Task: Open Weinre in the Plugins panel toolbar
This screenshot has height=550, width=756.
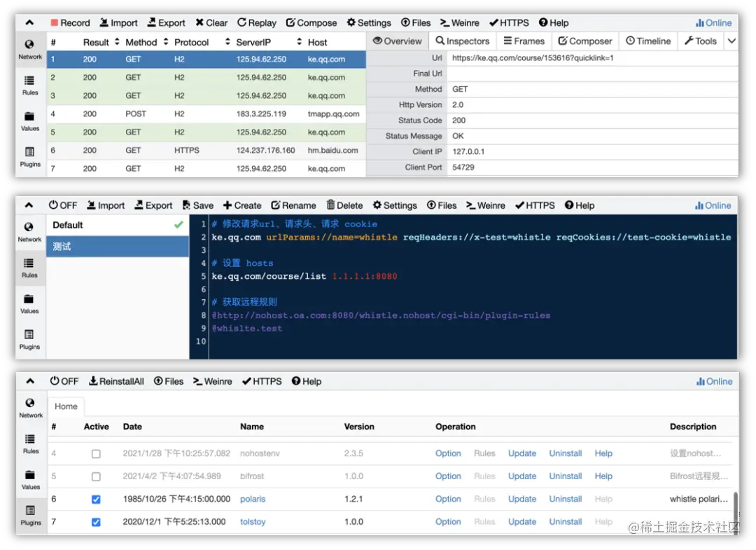Action: (212, 382)
